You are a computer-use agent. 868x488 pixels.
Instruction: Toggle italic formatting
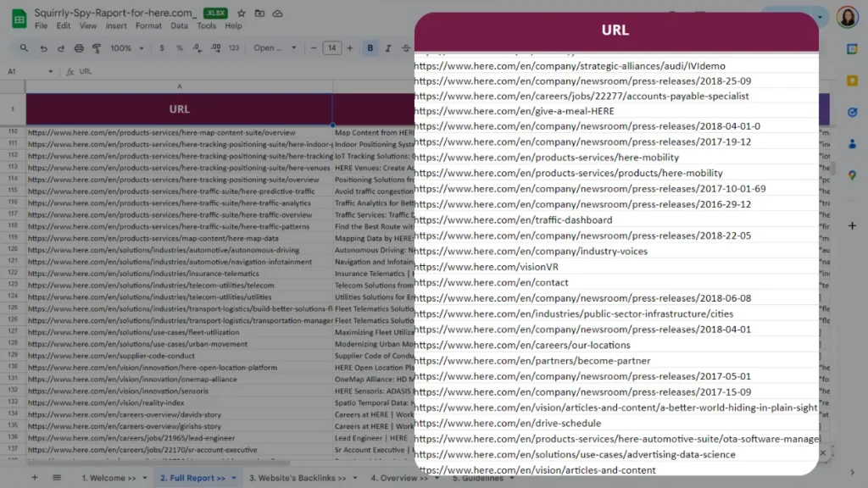coord(387,48)
